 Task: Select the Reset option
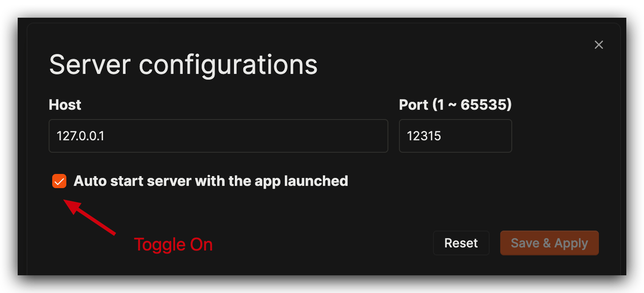pos(461,243)
